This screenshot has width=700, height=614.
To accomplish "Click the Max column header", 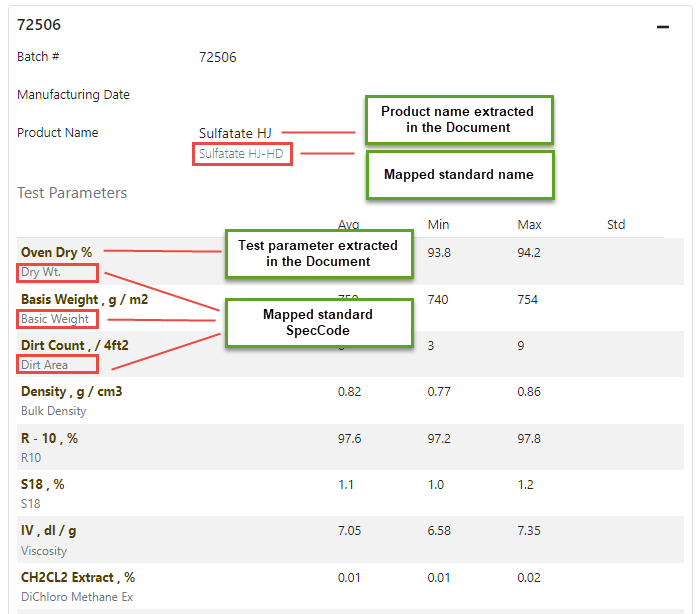I will click(x=529, y=225).
